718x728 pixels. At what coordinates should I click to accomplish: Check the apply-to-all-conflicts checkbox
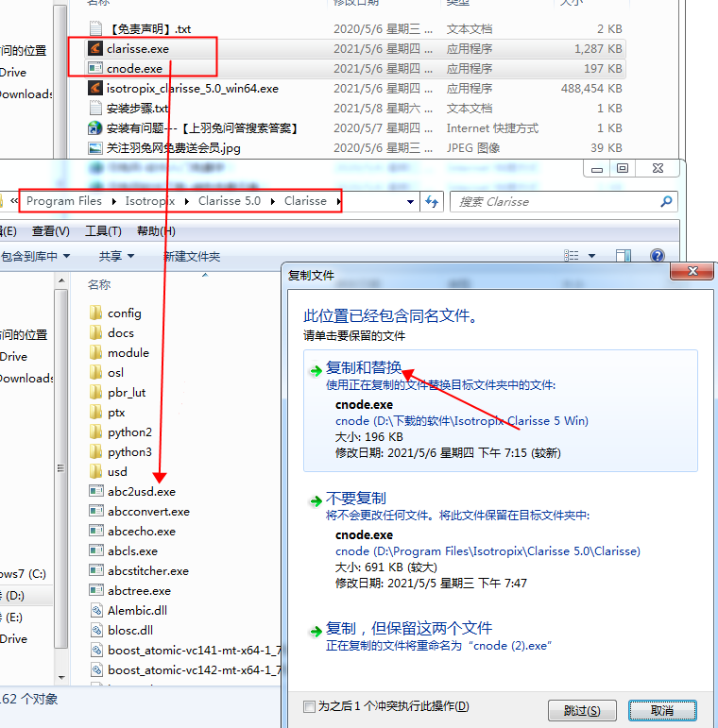click(x=309, y=706)
